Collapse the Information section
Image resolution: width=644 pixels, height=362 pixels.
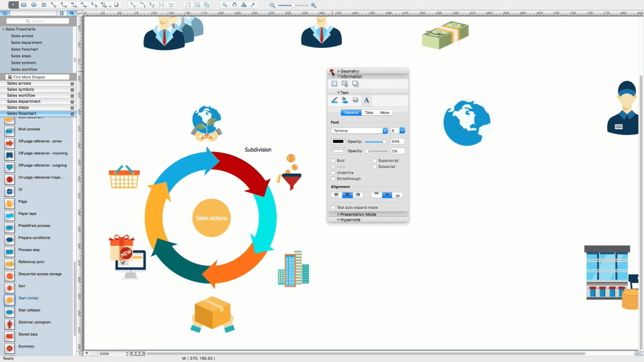(x=338, y=77)
